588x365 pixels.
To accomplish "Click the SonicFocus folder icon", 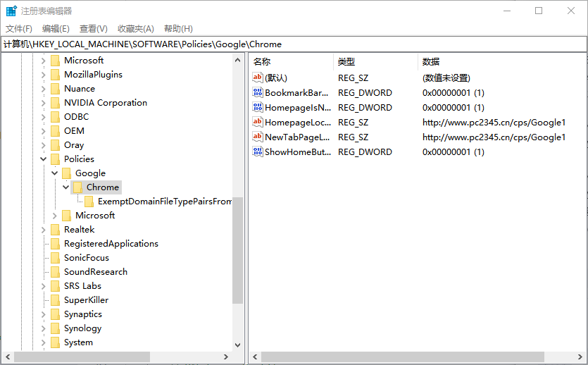I will (x=55, y=258).
